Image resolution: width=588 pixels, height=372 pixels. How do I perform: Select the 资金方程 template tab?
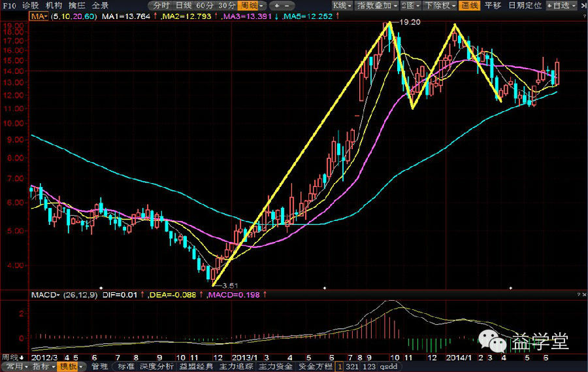pyautogui.click(x=316, y=366)
